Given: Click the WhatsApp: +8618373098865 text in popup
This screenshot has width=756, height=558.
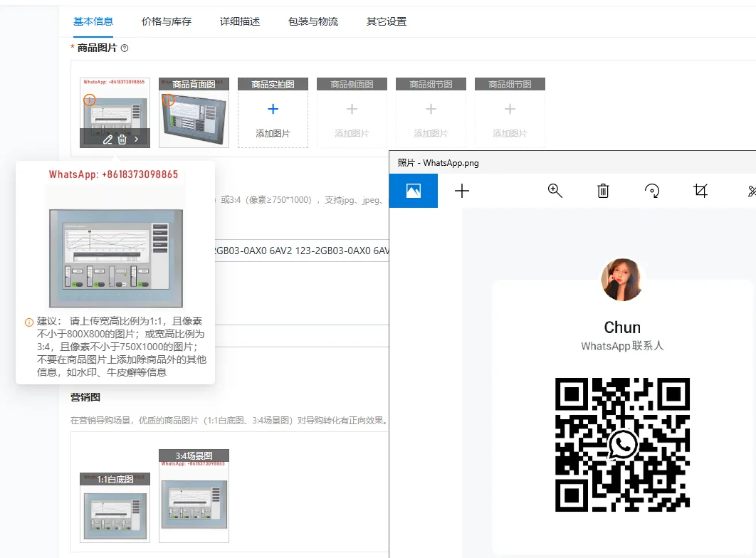Looking at the screenshot, I should [113, 174].
